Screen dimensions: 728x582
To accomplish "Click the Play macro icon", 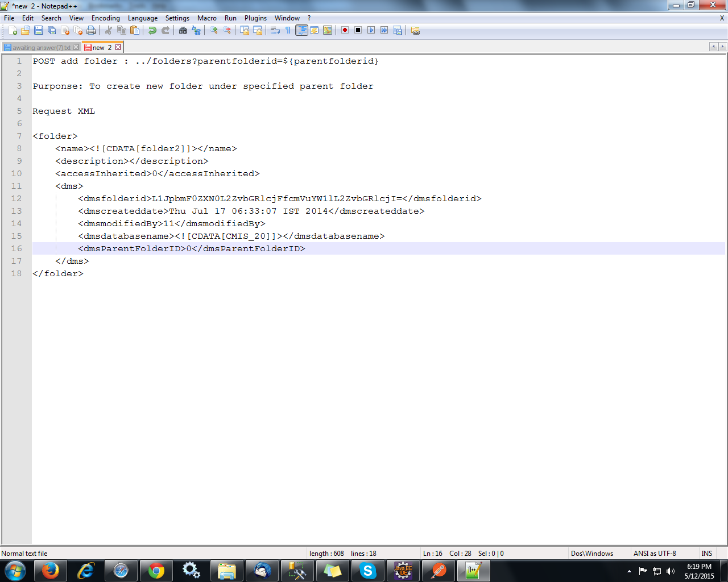I will (371, 30).
